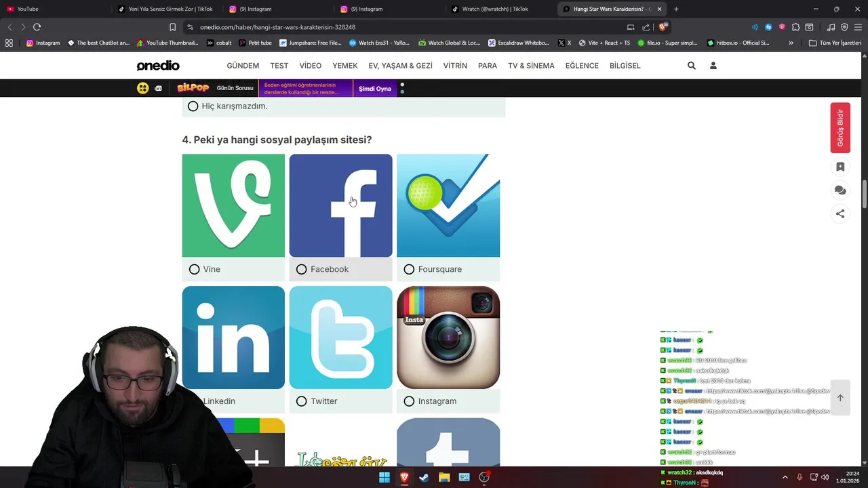Click the music note toolbar icon
Viewport: 868px width, 488px height.
pyautogui.click(x=831, y=27)
